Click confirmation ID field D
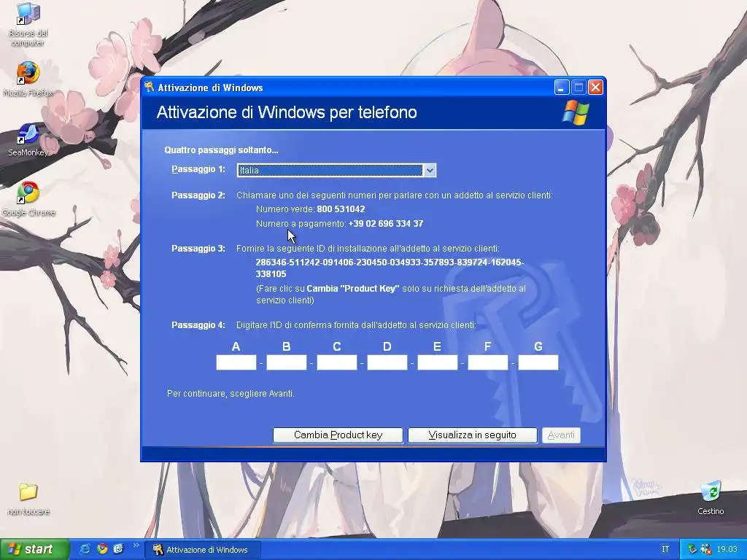747x560 pixels. [387, 362]
